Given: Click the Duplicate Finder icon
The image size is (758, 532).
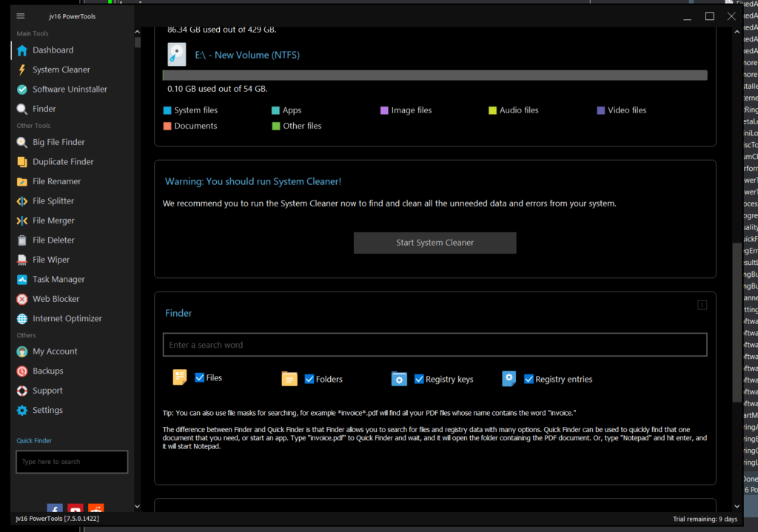Looking at the screenshot, I should [x=21, y=162].
